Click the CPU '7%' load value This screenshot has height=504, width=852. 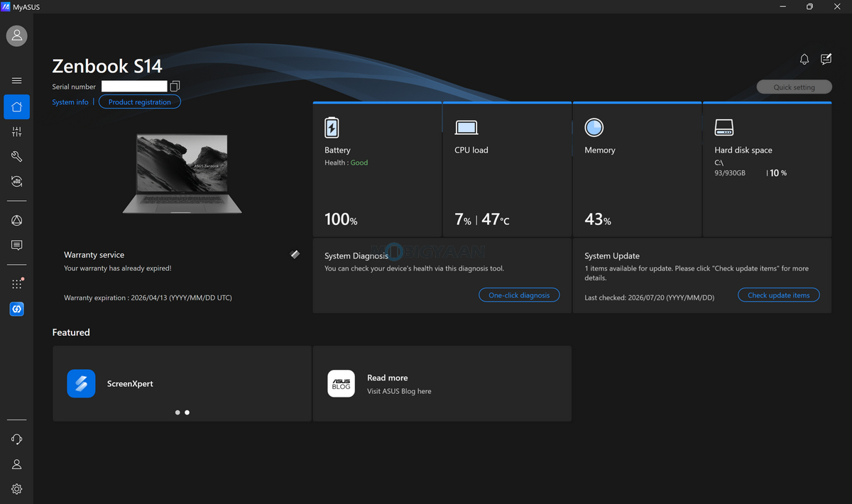[x=463, y=220]
